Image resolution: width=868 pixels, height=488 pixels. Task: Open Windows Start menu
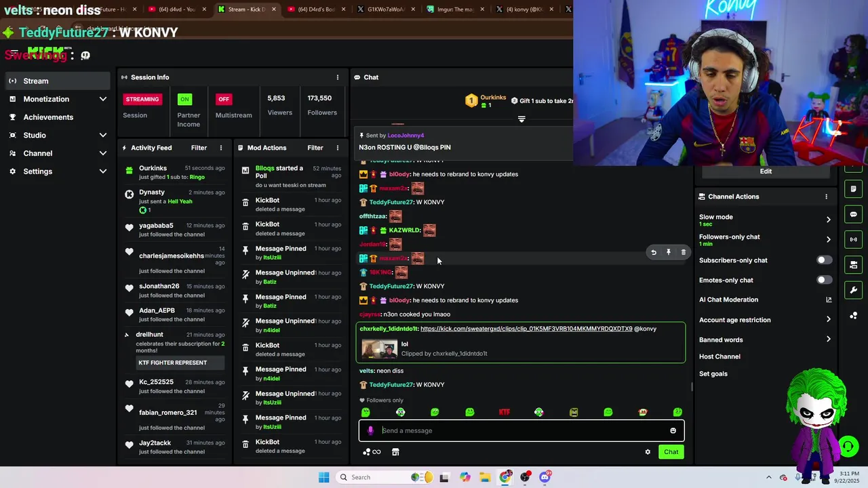coord(323,477)
